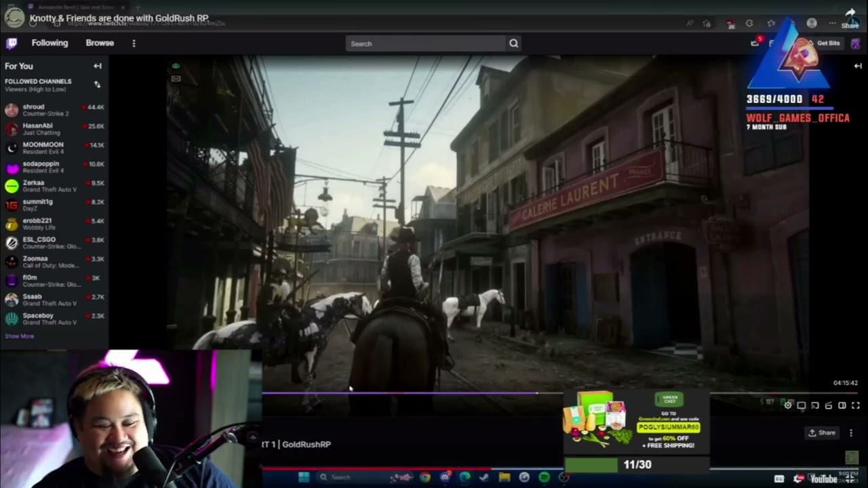Select the ESL_CSGO channel name

click(x=39, y=239)
